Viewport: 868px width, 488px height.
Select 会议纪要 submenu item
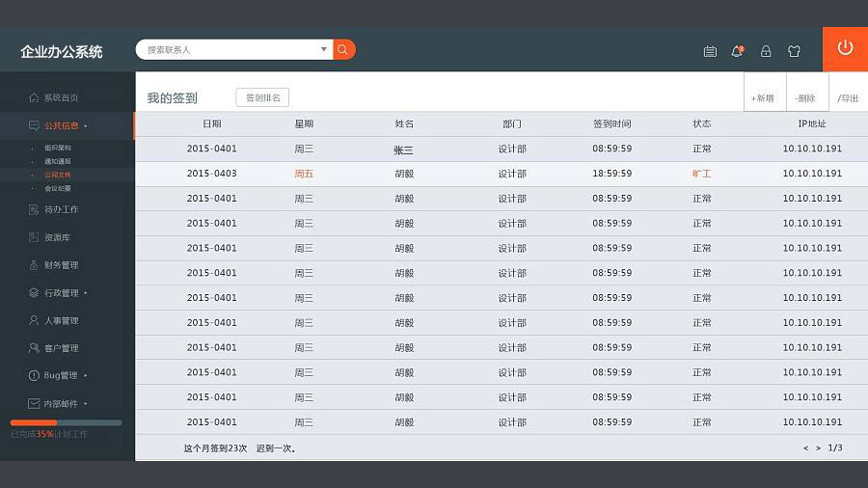pos(57,188)
